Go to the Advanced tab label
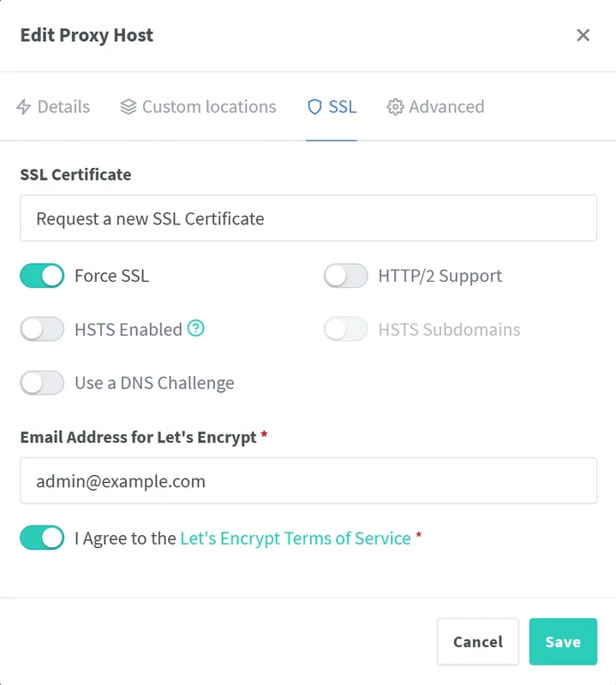The height and width of the screenshot is (685, 616). 446,107
